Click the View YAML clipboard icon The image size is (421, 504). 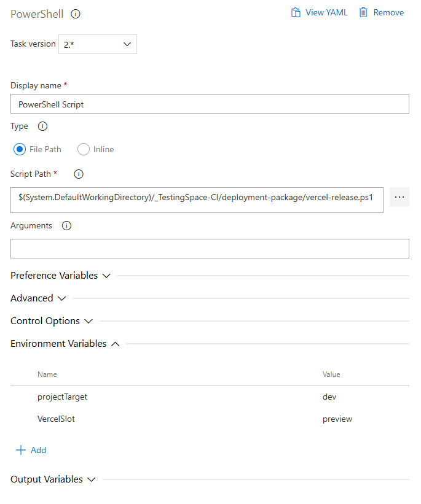coord(296,12)
